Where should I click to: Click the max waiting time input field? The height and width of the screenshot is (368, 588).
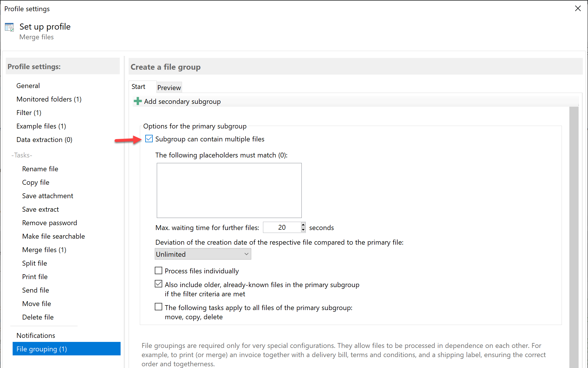pos(284,227)
